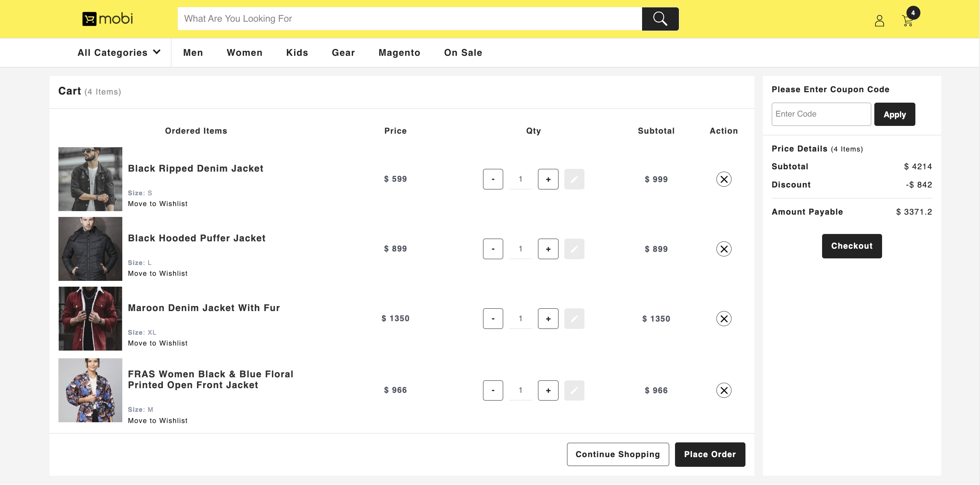Click the FRAS Women jacket thumbnail image

click(x=90, y=390)
